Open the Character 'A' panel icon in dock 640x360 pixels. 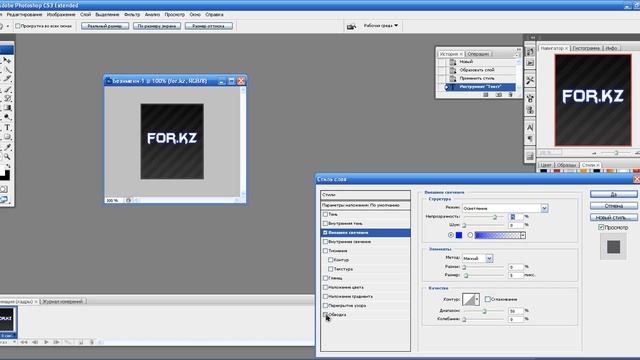(x=530, y=128)
